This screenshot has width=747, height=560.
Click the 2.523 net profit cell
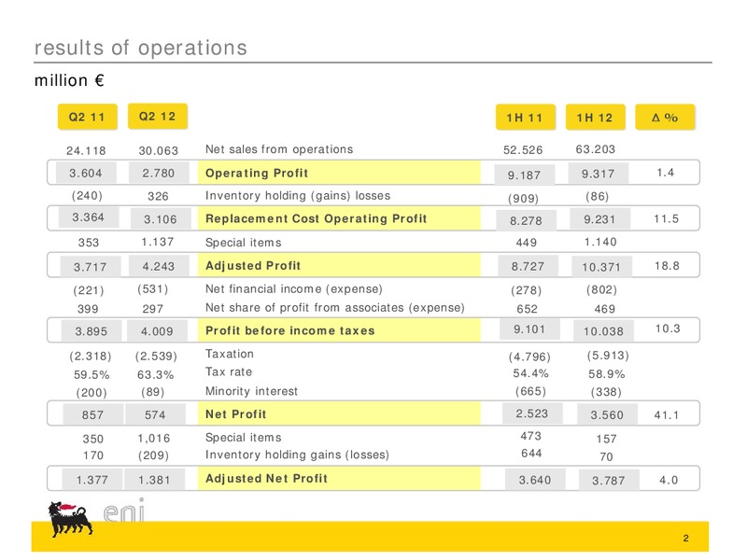click(x=532, y=413)
